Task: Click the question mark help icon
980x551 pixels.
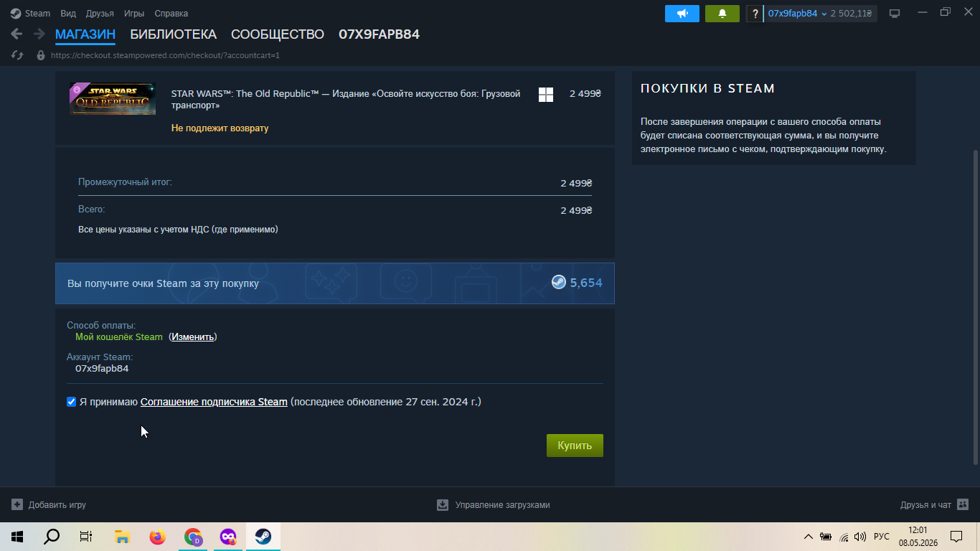Action: [754, 14]
